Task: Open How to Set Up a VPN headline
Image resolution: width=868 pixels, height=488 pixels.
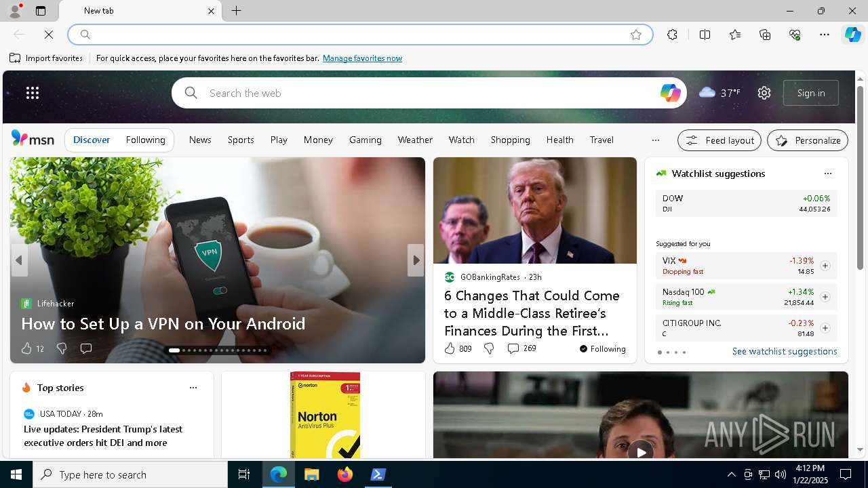Action: coord(163,323)
